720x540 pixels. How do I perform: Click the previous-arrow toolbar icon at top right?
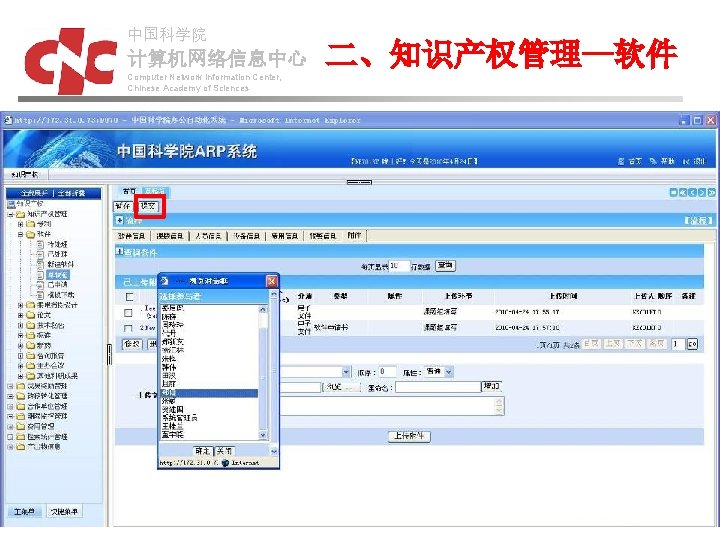tap(692, 193)
